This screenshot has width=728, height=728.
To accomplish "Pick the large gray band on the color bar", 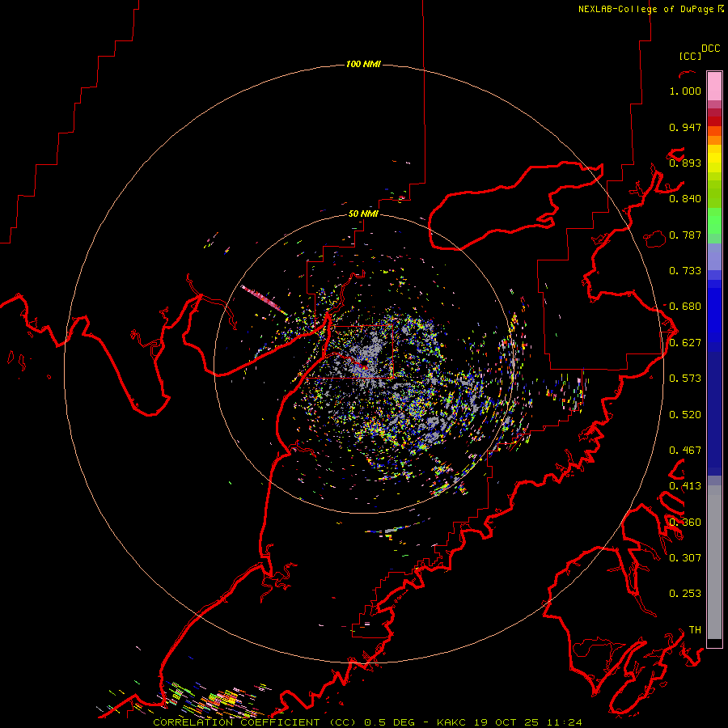I will (x=714, y=562).
